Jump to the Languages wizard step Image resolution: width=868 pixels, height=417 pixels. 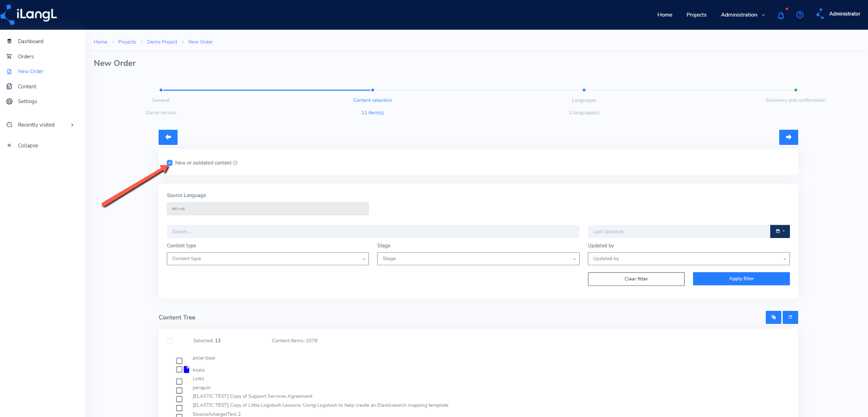pos(584,100)
